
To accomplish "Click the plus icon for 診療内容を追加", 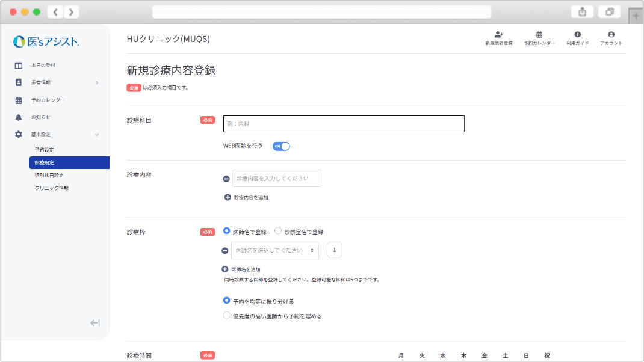I will (228, 197).
